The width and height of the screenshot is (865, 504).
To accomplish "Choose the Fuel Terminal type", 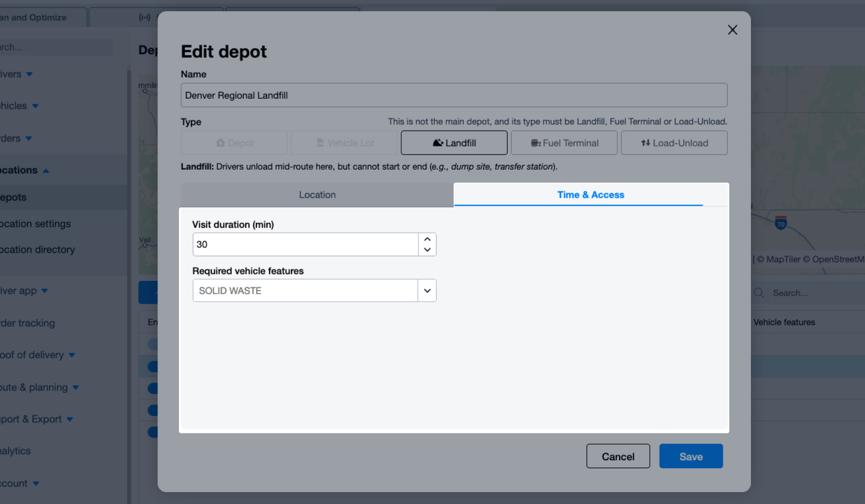I will [x=564, y=143].
